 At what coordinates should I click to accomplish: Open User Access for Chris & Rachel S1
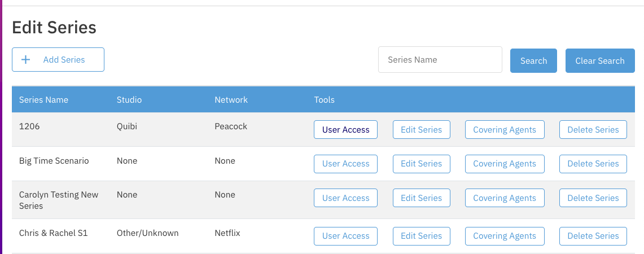[x=345, y=236]
